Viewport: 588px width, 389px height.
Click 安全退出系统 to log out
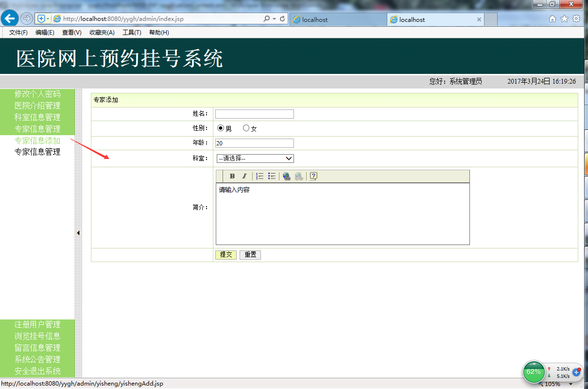pyautogui.click(x=37, y=371)
